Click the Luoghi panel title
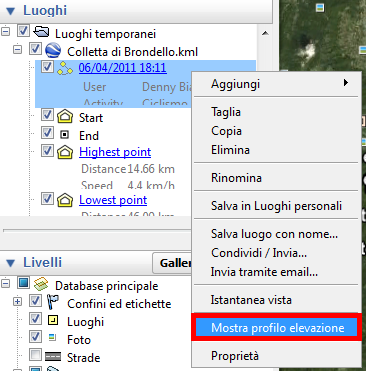The height and width of the screenshot is (371, 366). 45,10
